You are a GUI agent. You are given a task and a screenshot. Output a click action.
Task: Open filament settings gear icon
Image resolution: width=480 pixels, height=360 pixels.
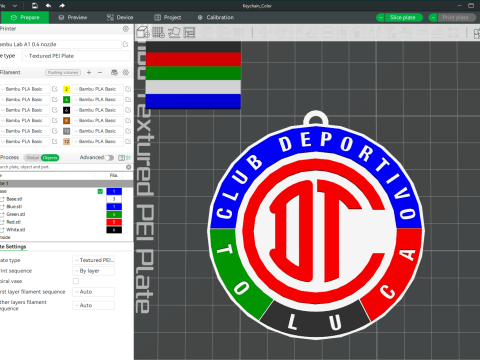click(126, 72)
